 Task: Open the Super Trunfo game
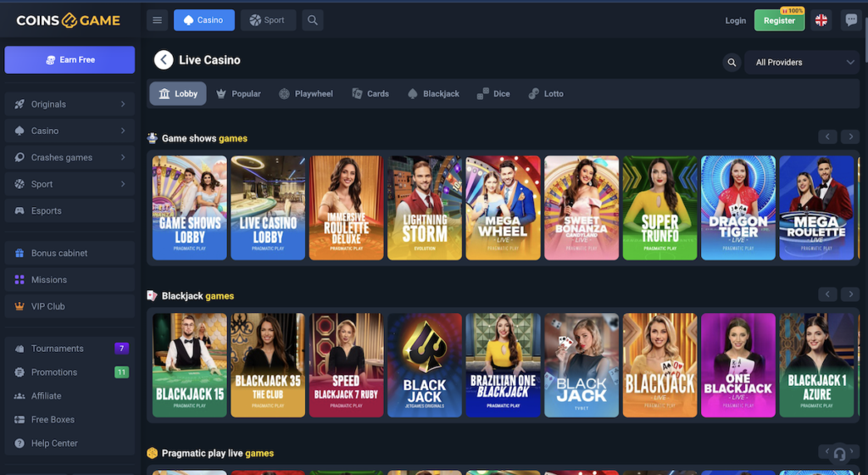point(659,208)
